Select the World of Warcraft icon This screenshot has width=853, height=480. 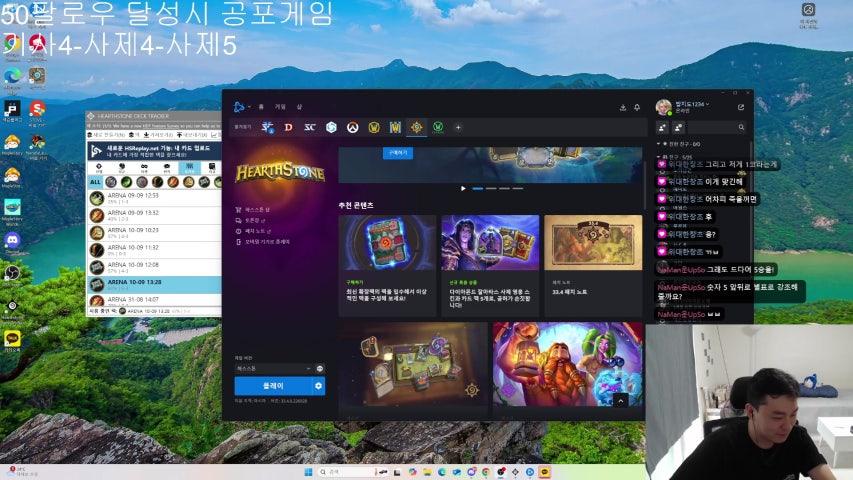click(x=374, y=127)
